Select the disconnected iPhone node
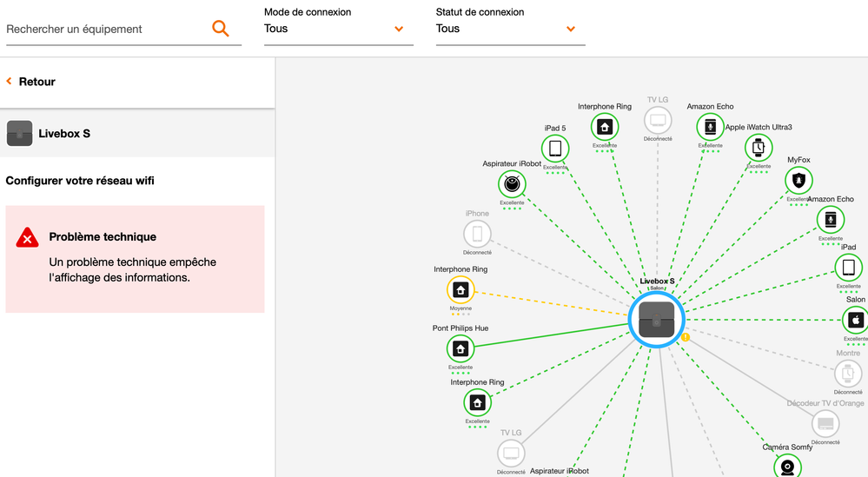868x477 pixels. (477, 234)
